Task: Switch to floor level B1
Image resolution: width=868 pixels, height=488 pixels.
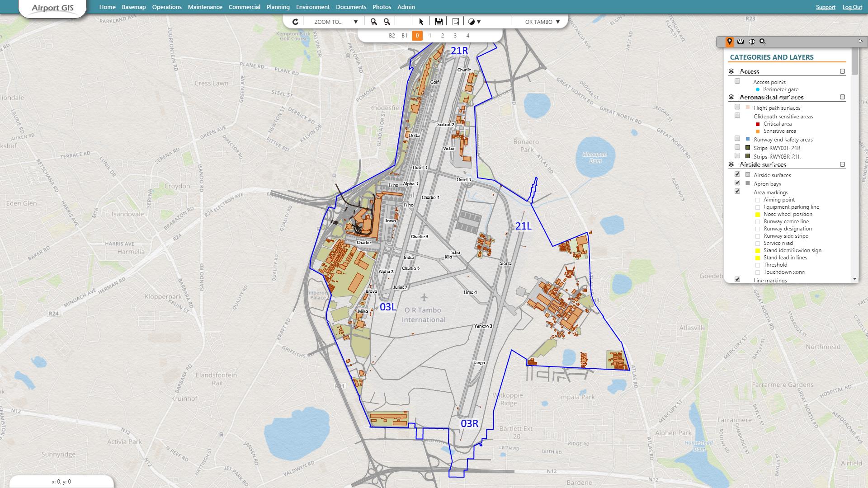Action: pyautogui.click(x=405, y=36)
